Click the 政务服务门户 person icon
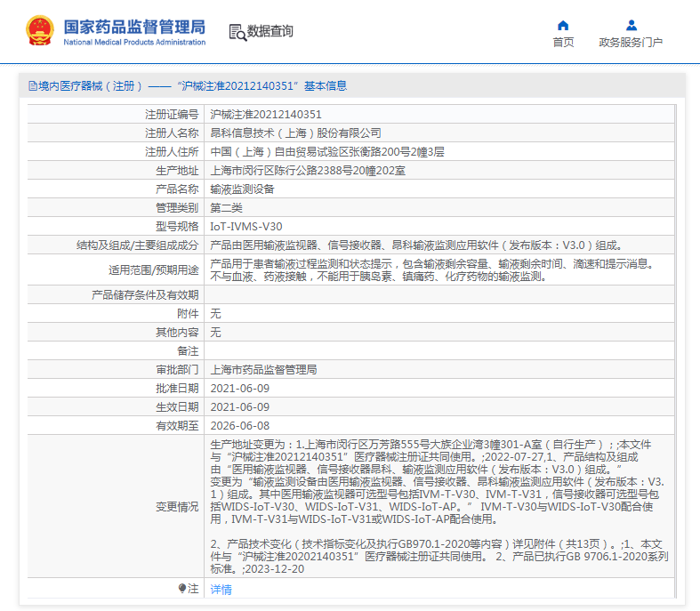 (631, 25)
